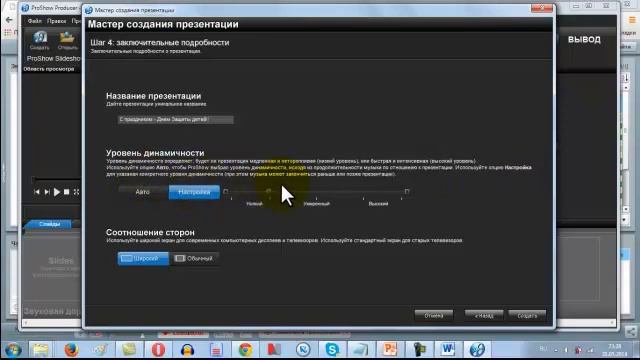Click the left end of energy slider
Viewport: 640px width, 360px height.
pos(226,191)
